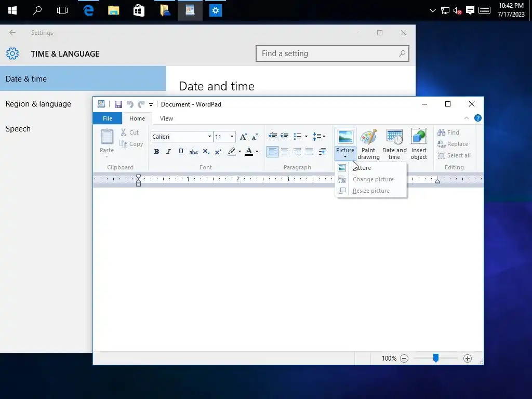Image resolution: width=532 pixels, height=399 pixels.
Task: Open the line spacing dropdown
Action: coord(319,137)
